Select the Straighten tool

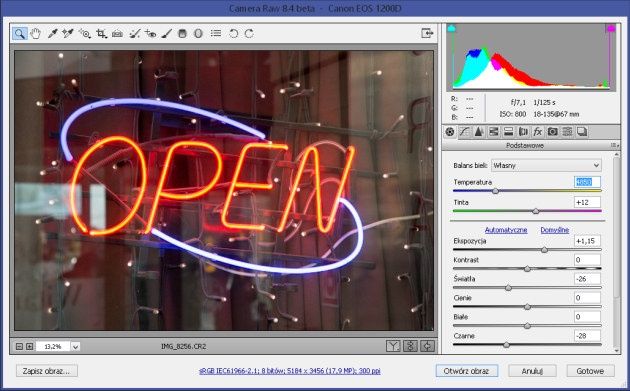point(117,33)
